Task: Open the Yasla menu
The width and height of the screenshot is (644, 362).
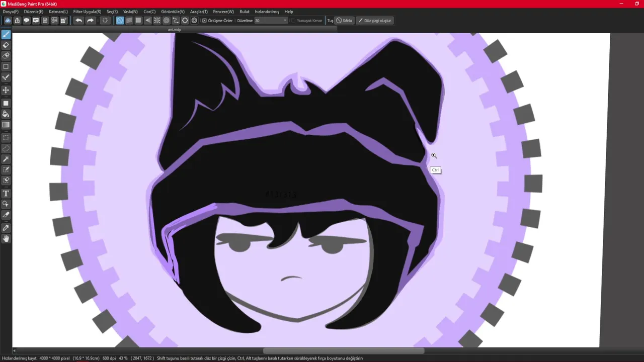Action: (130, 12)
